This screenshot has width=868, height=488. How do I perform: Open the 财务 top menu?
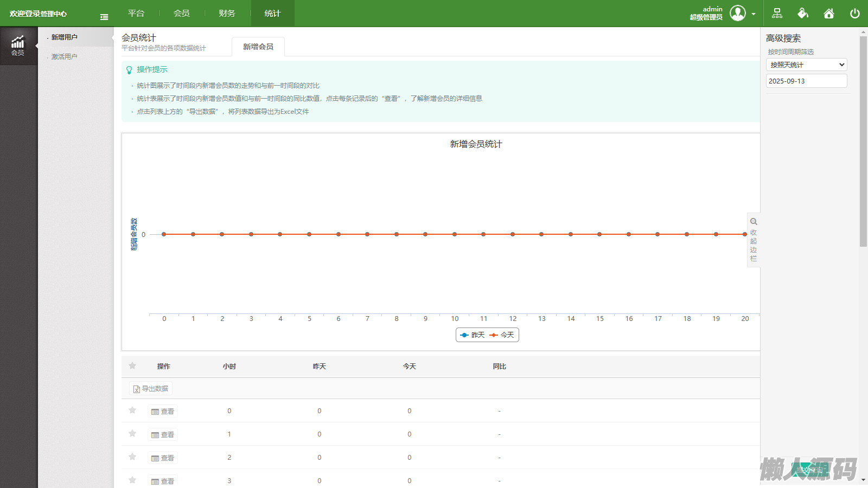point(227,14)
